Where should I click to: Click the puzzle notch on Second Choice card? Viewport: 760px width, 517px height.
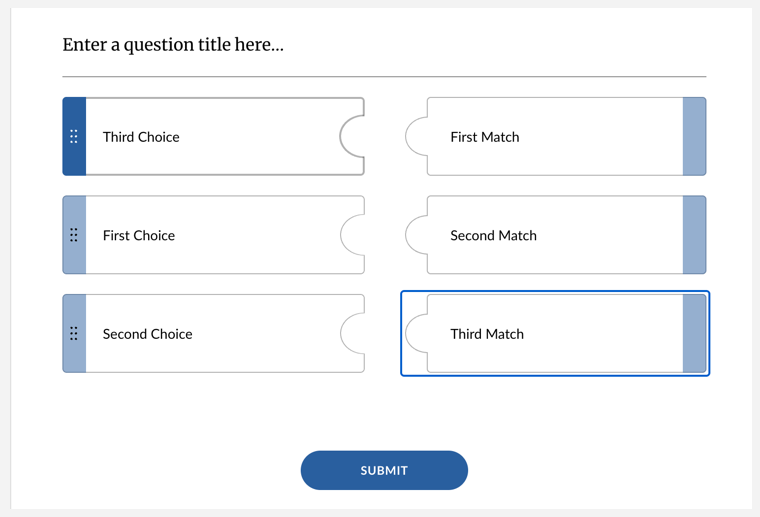352,334
